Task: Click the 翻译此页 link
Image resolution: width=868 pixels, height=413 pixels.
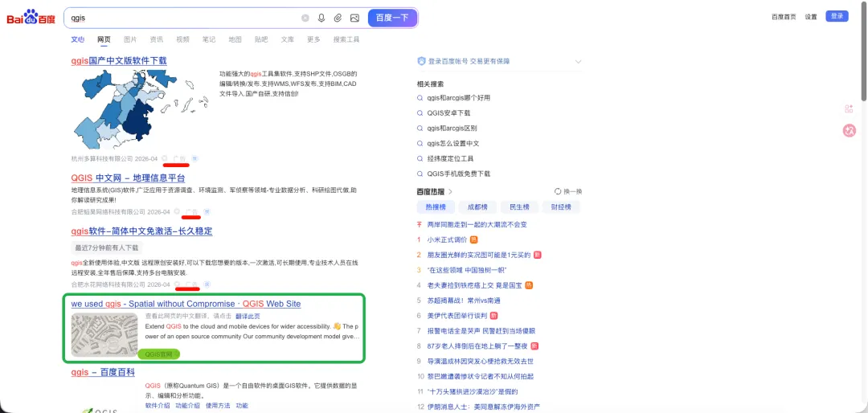Action: tap(248, 316)
